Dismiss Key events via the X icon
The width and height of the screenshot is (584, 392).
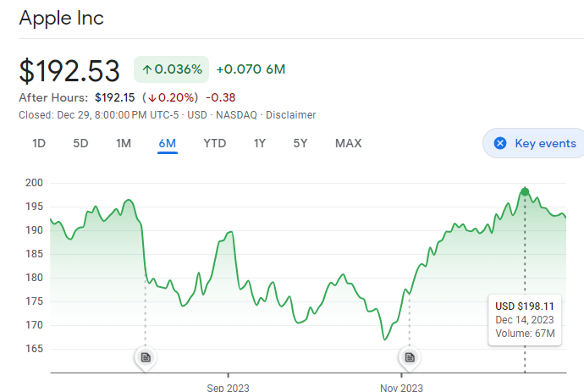tap(500, 143)
